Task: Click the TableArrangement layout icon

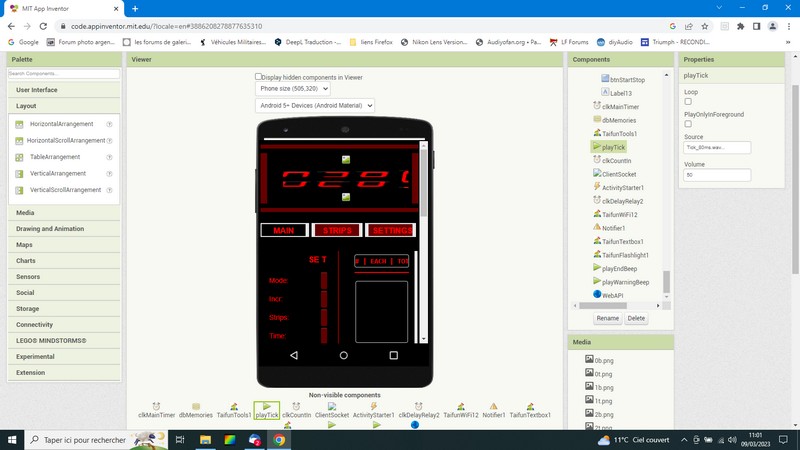Action: [19, 157]
